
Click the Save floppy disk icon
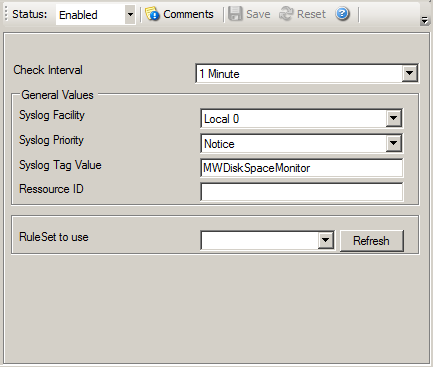[x=235, y=14]
